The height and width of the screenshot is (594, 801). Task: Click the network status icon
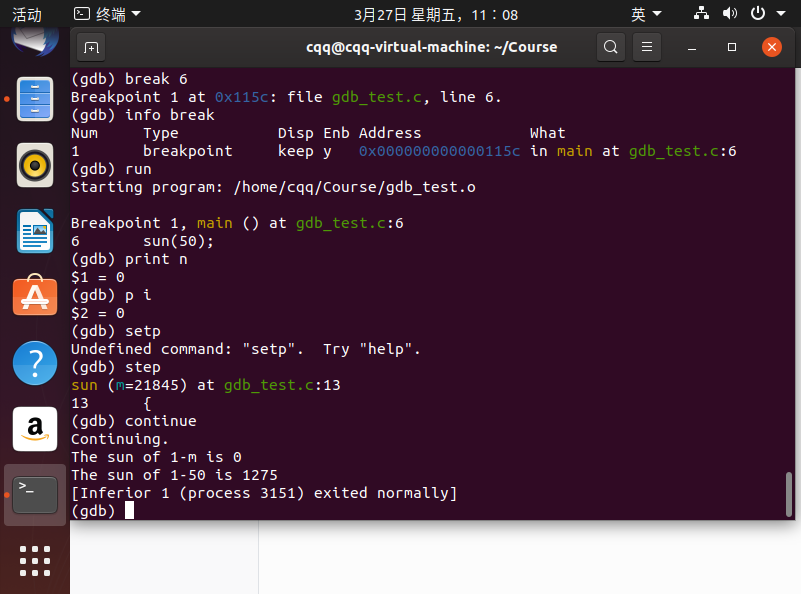701,13
